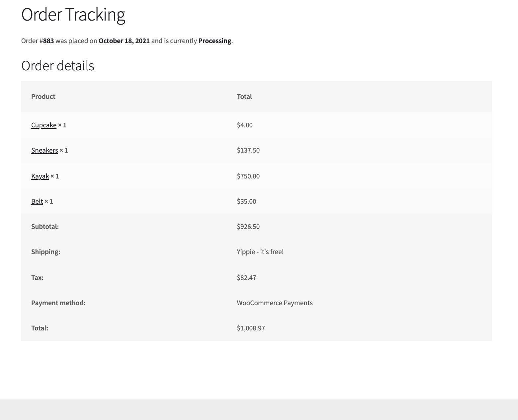This screenshot has width=518, height=420.
Task: Click the $4.00 Cupcake price
Action: point(245,125)
